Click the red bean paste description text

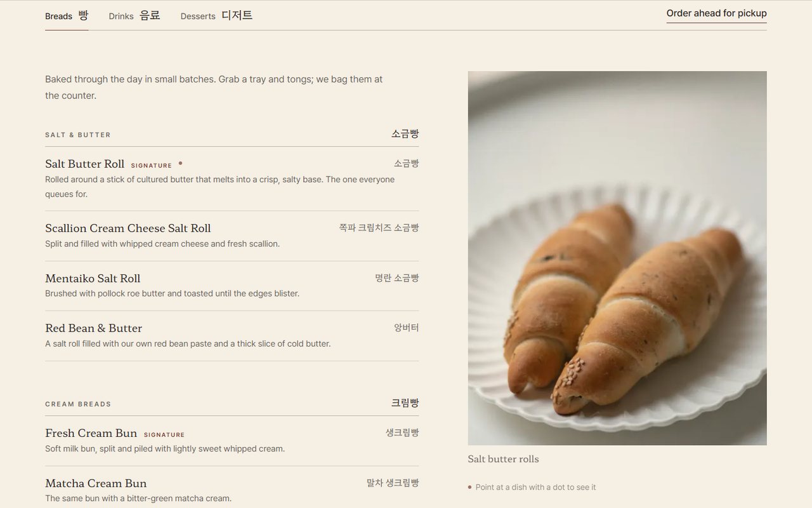[188, 344]
